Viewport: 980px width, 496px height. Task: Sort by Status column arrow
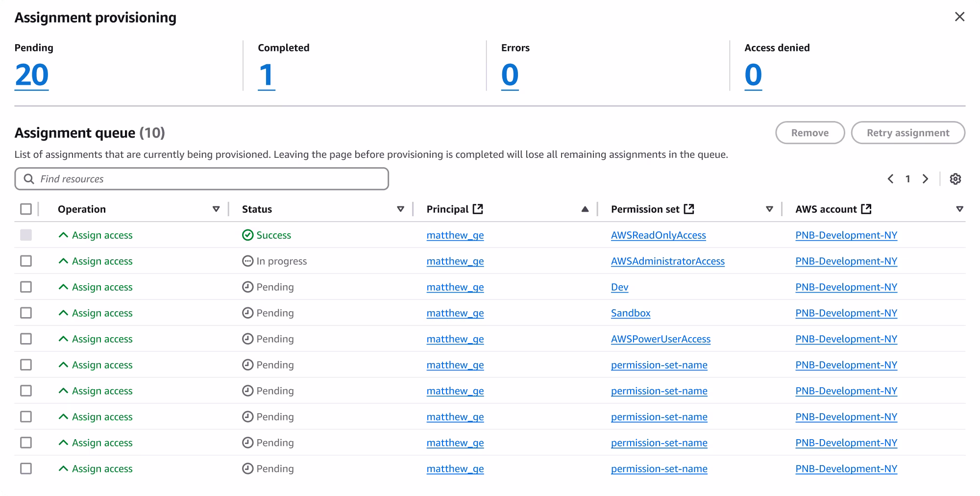pyautogui.click(x=400, y=209)
